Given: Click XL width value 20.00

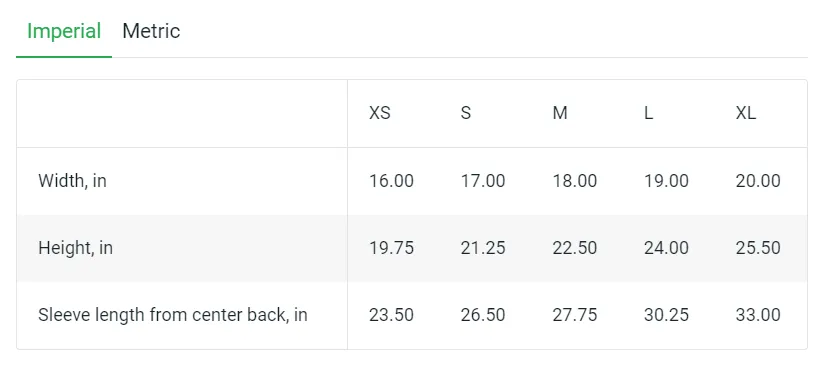Looking at the screenshot, I should coord(758,181).
